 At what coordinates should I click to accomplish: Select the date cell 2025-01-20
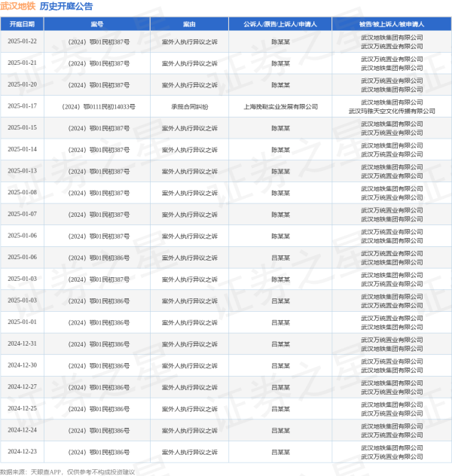click(x=22, y=84)
